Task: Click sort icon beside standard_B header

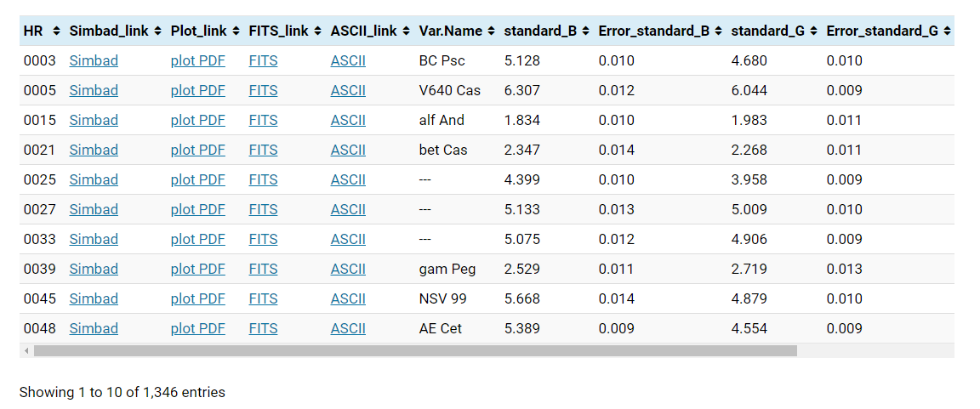Action: (585, 31)
